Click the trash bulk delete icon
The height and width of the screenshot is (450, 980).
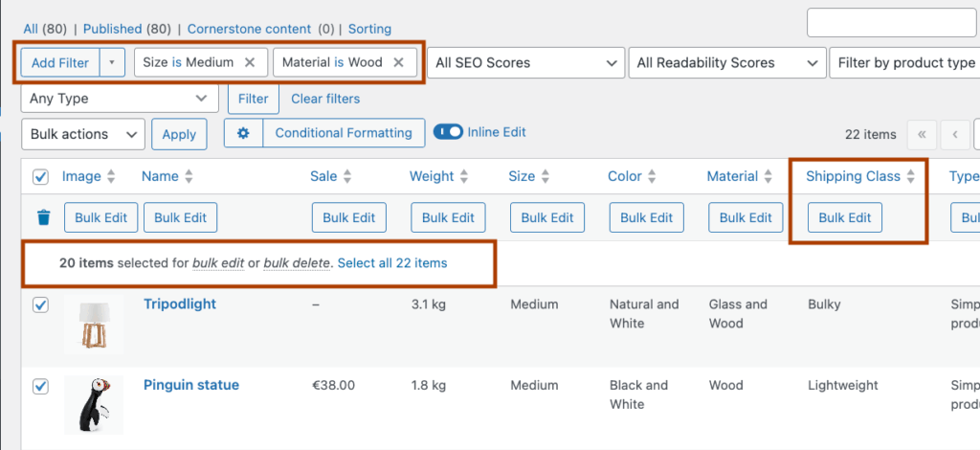[x=43, y=217]
